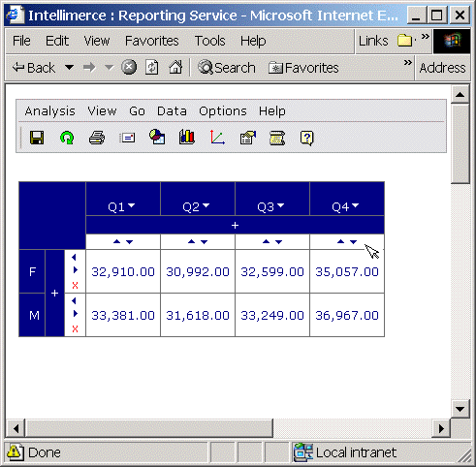Click the F row header
Screen dimensions: 476x467
32,271
